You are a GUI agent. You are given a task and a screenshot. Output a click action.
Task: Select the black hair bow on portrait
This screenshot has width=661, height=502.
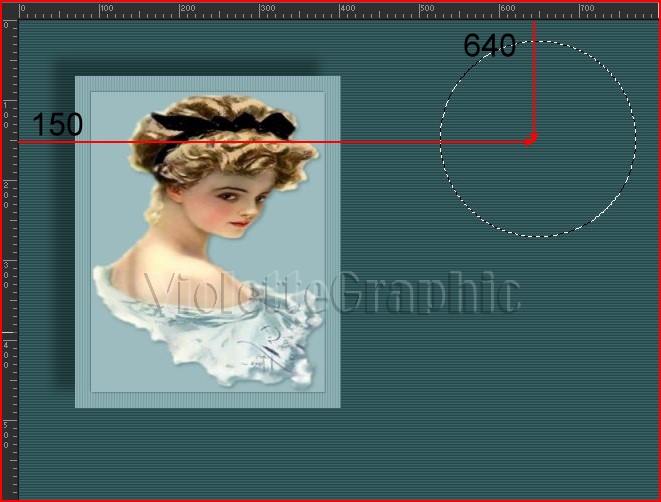pyautogui.click(x=225, y=125)
